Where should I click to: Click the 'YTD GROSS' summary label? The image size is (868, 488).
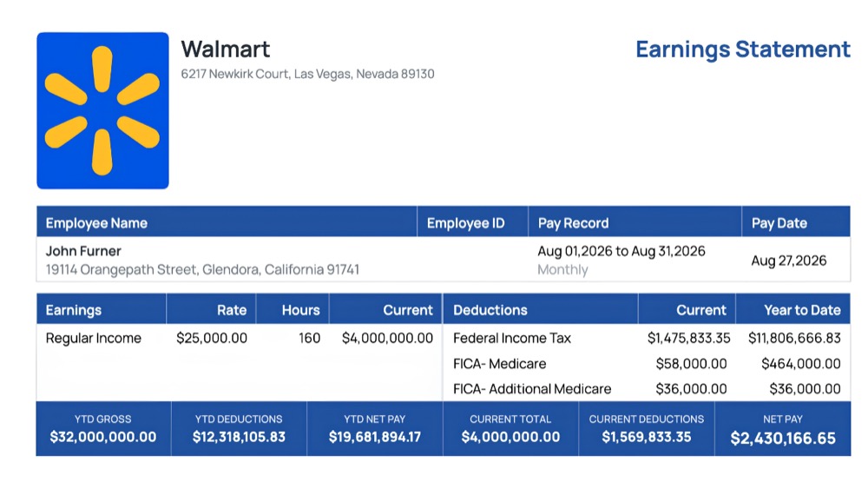coord(103,419)
